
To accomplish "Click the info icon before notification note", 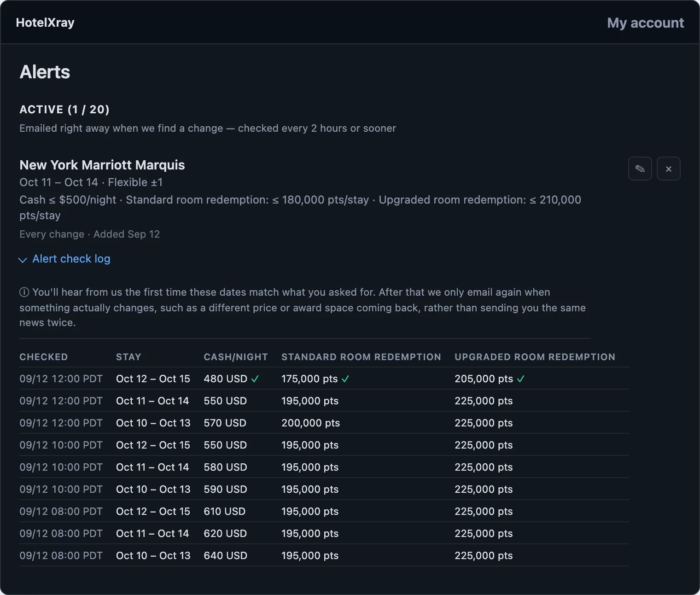I will (24, 292).
